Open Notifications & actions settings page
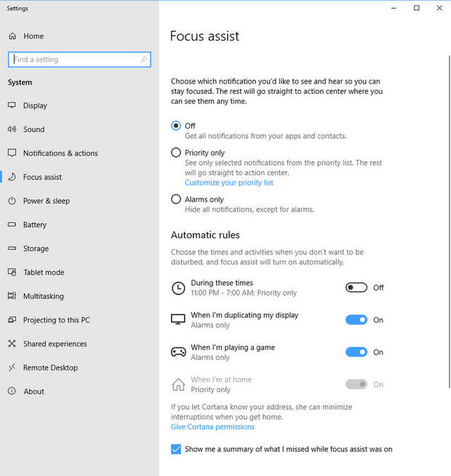 coord(60,153)
